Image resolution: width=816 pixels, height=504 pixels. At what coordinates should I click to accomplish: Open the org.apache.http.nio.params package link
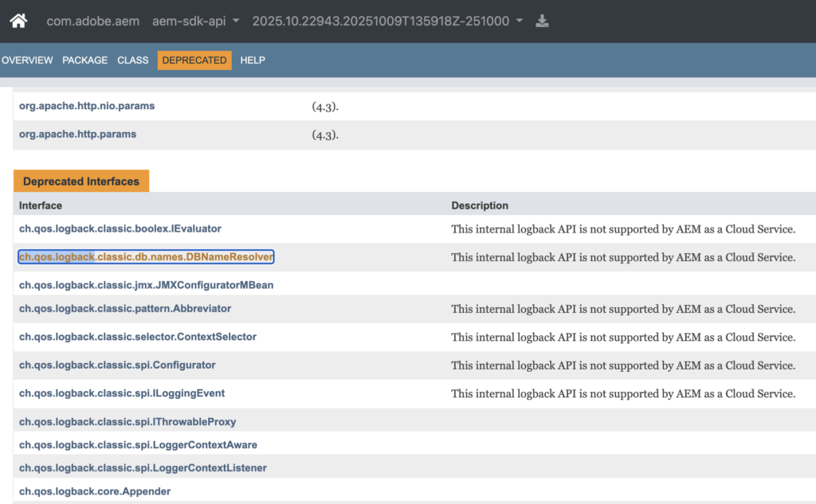click(87, 106)
